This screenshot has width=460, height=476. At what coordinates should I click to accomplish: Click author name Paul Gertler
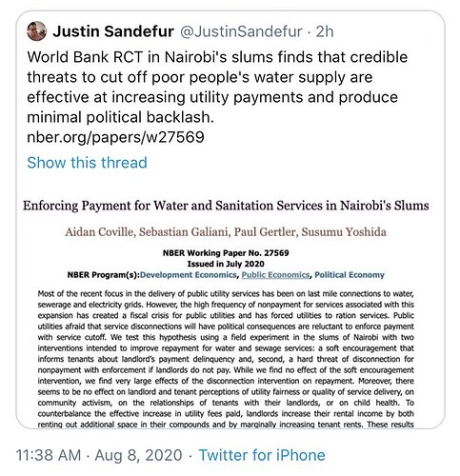point(266,232)
